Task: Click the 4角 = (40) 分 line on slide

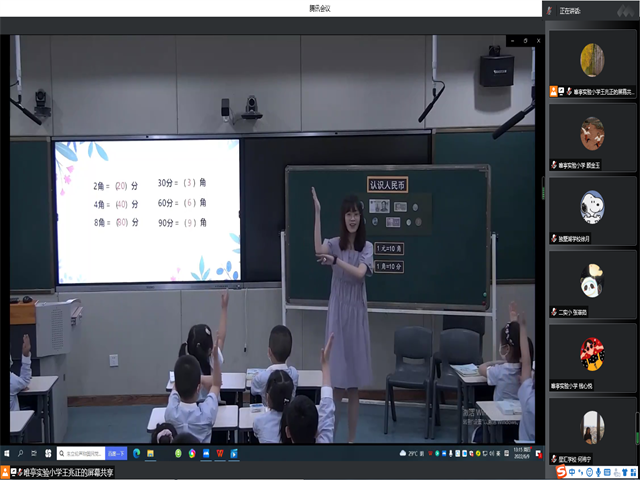Action: click(x=116, y=204)
